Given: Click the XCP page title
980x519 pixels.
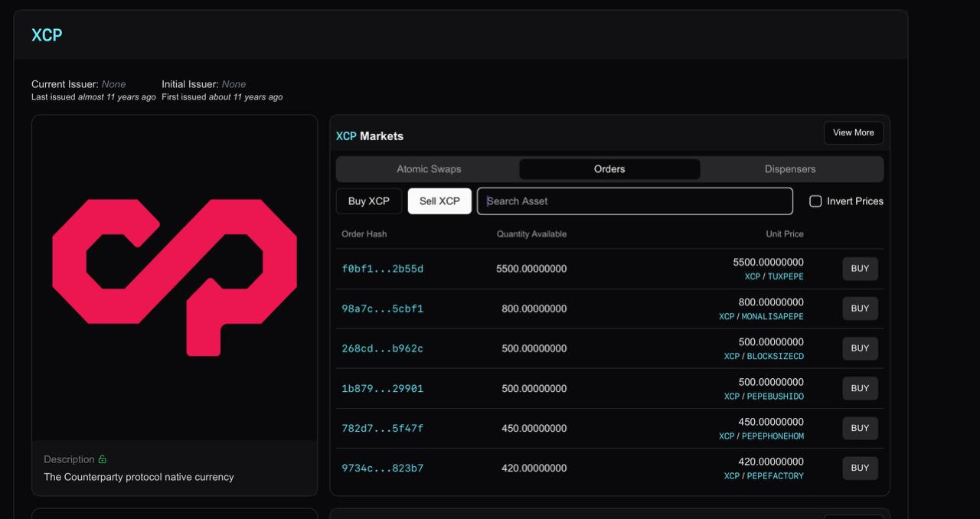Looking at the screenshot, I should point(47,34).
